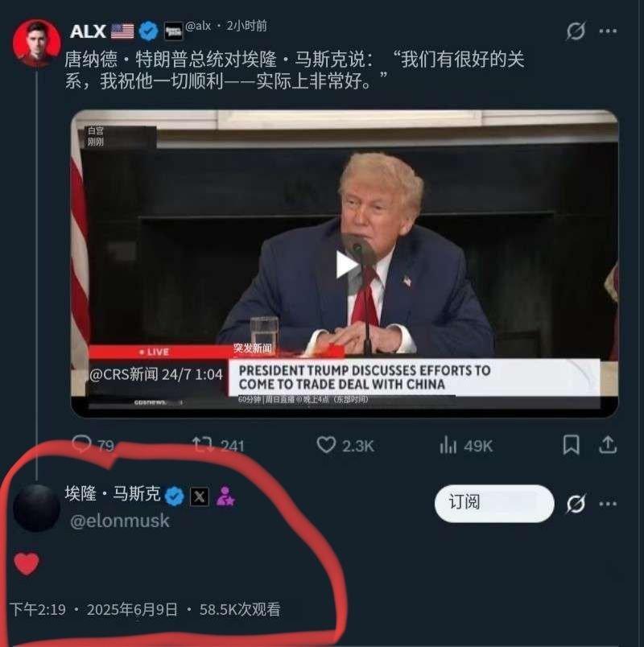Open ALX profile avatar
The height and width of the screenshot is (647, 644).
[x=37, y=43]
